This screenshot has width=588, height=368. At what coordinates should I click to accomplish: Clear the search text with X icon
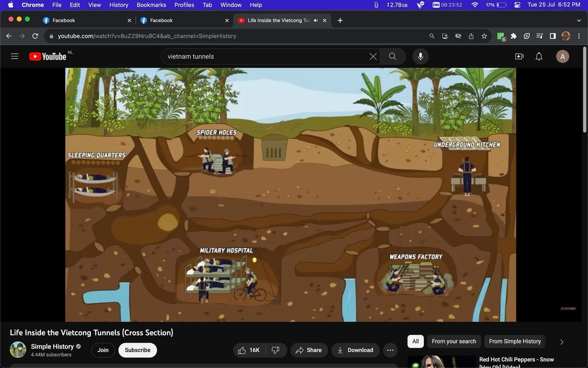coord(373,56)
